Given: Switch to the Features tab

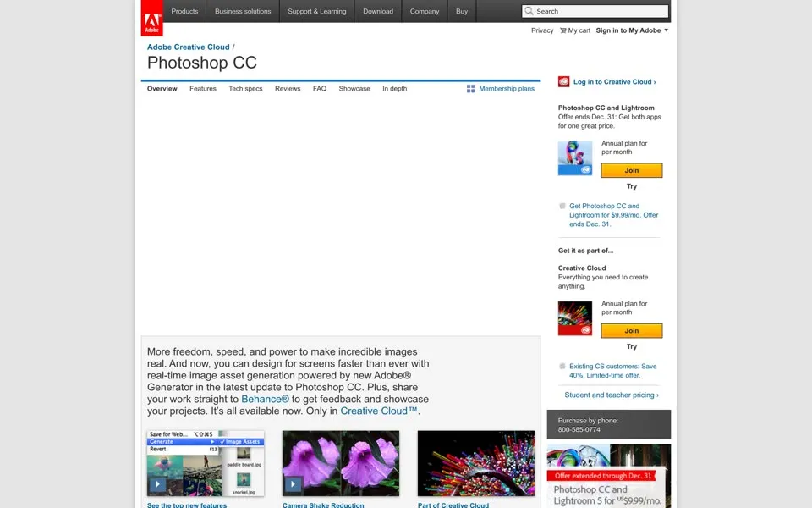Looking at the screenshot, I should tap(203, 89).
